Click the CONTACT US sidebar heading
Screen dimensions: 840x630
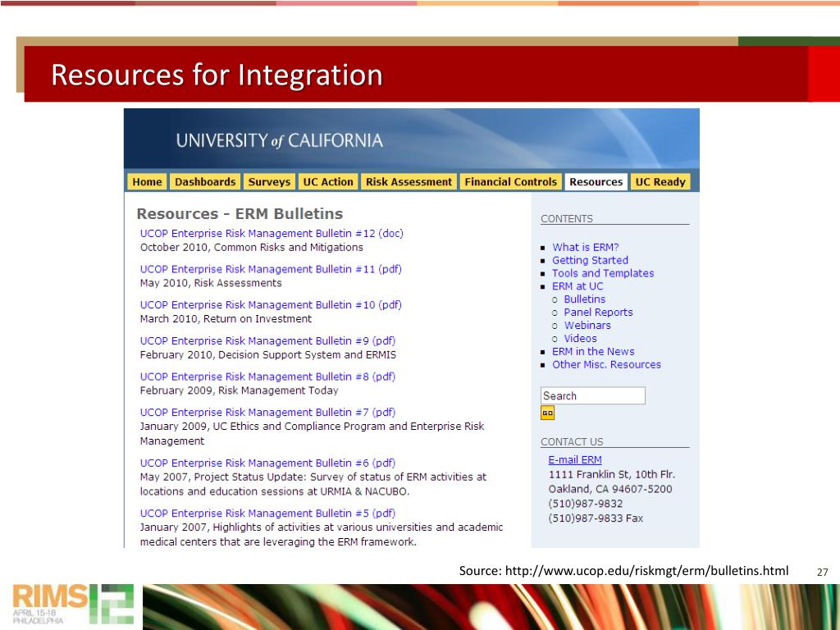point(572,441)
